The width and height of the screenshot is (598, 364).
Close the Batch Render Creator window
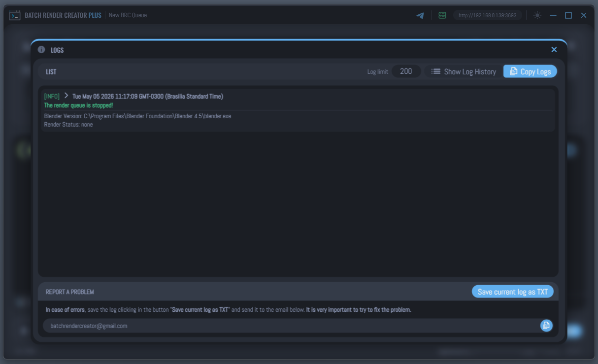584,15
